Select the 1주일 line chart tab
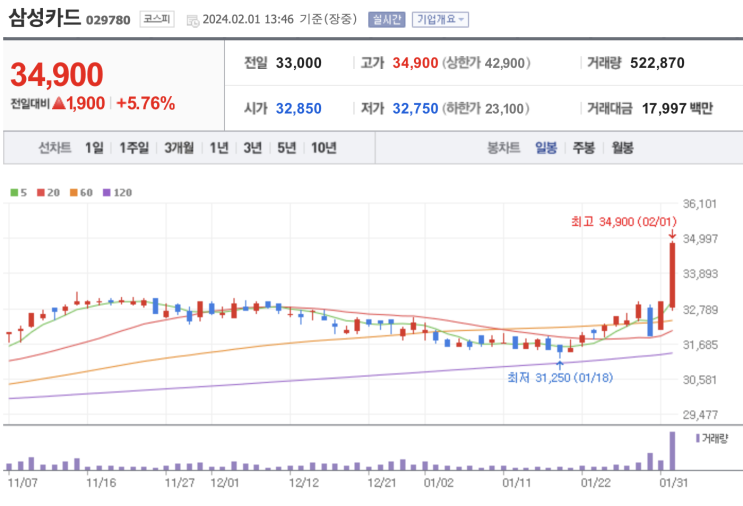This screenshot has height=506, width=743. pyautogui.click(x=134, y=148)
